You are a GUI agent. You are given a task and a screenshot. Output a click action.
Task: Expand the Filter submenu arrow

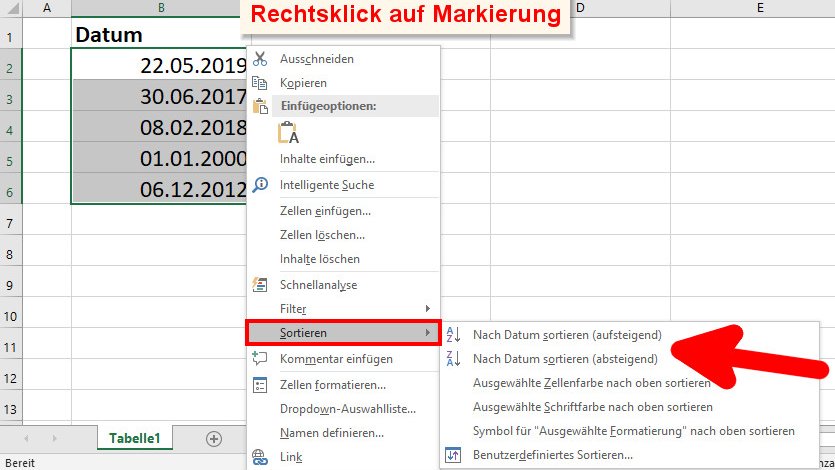pyautogui.click(x=428, y=308)
